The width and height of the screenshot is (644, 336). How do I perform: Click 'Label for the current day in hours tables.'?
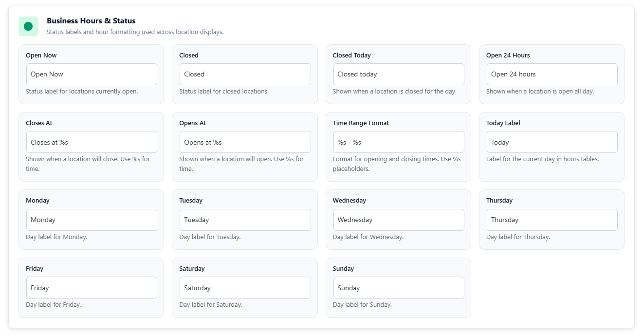tap(543, 159)
